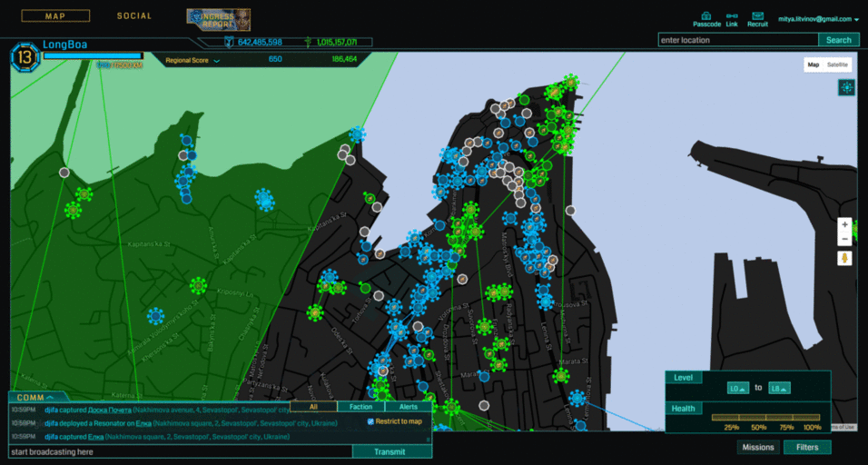Click the regional score value 186,464
Image resolution: width=868 pixels, height=465 pixels.
coord(344,59)
